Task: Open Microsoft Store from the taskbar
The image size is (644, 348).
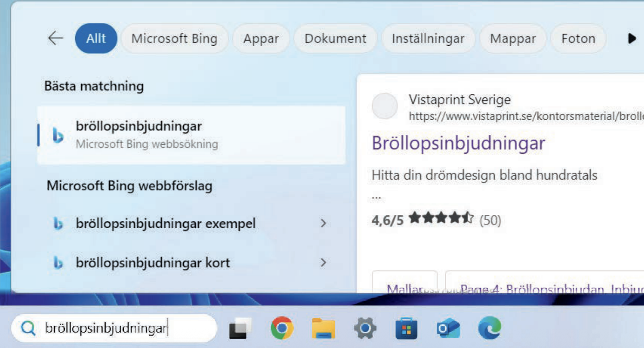Action: click(406, 328)
